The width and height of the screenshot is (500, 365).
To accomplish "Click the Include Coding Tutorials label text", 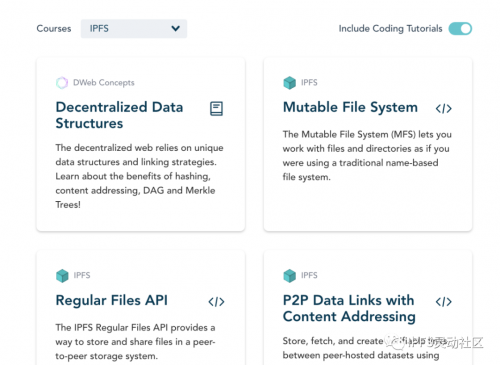I will pyautogui.click(x=390, y=29).
